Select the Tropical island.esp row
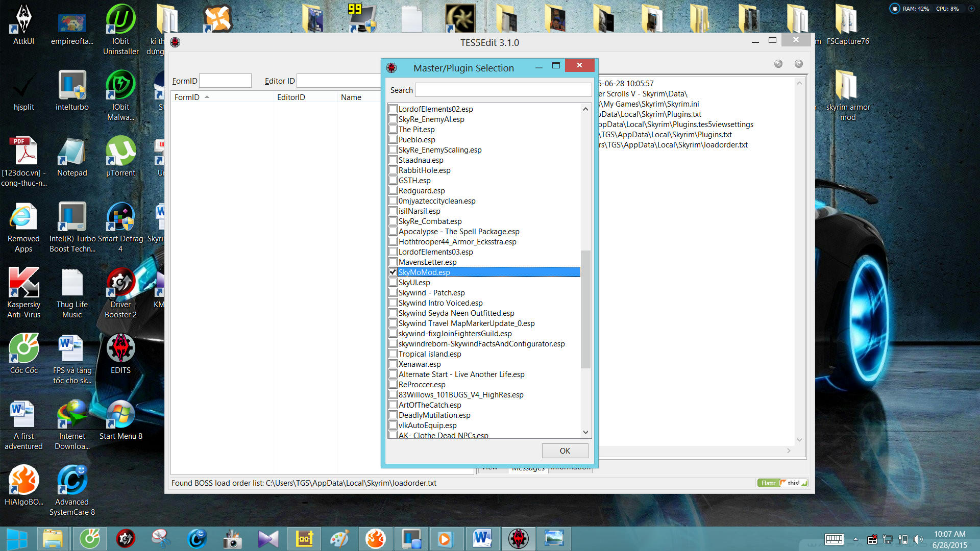 [x=484, y=354]
